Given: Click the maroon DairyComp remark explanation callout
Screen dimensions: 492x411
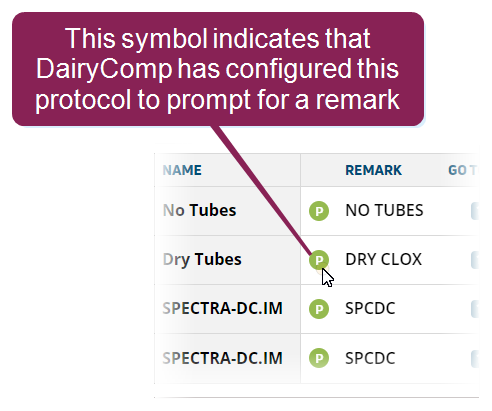Looking at the screenshot, I should tap(218, 69).
